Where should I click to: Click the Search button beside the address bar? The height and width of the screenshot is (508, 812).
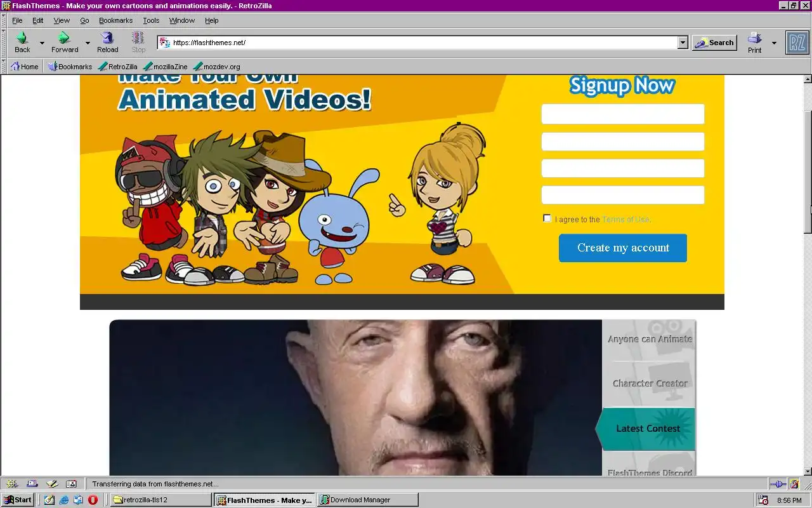click(x=714, y=43)
